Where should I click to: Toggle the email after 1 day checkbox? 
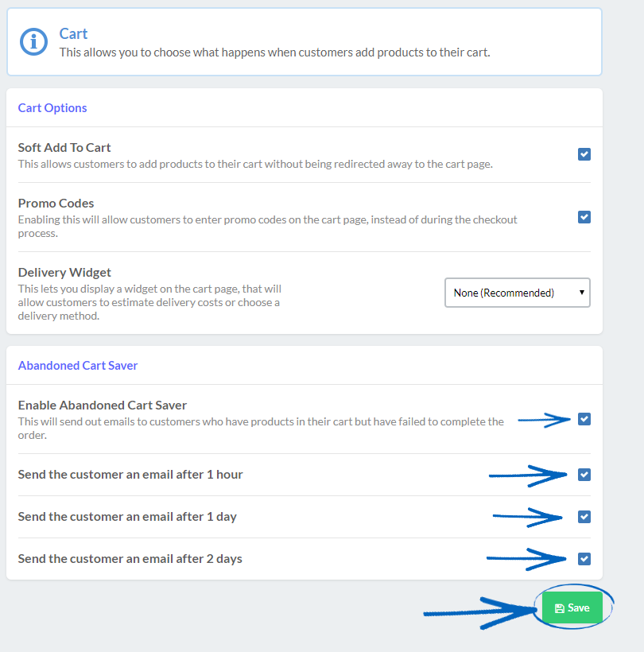[584, 517]
